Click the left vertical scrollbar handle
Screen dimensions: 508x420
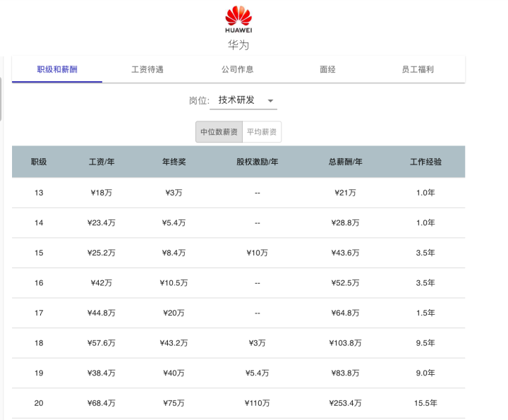(x=1, y=99)
